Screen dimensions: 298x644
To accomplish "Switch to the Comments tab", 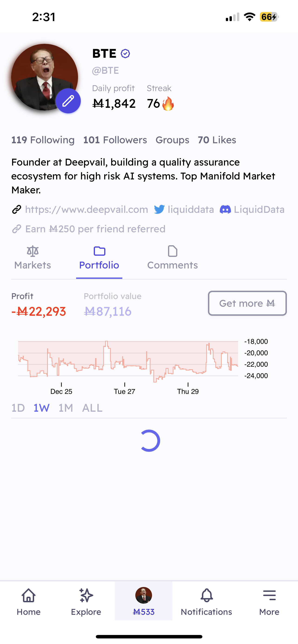I will point(172,258).
